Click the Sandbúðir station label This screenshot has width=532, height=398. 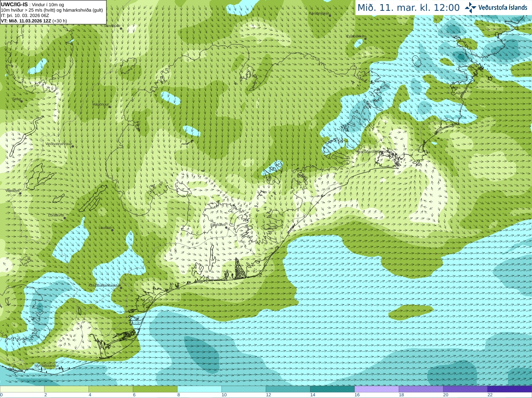(x=111, y=26)
